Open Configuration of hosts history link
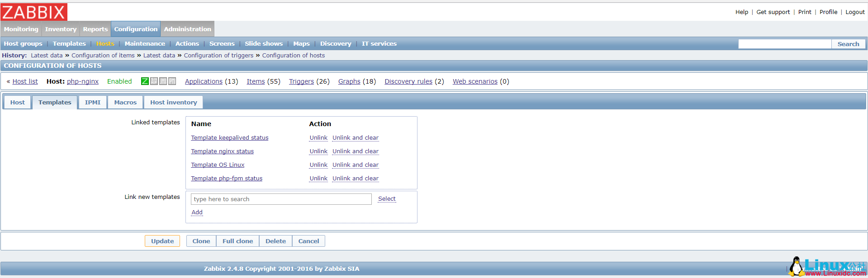Image resolution: width=868 pixels, height=278 pixels. click(x=294, y=56)
